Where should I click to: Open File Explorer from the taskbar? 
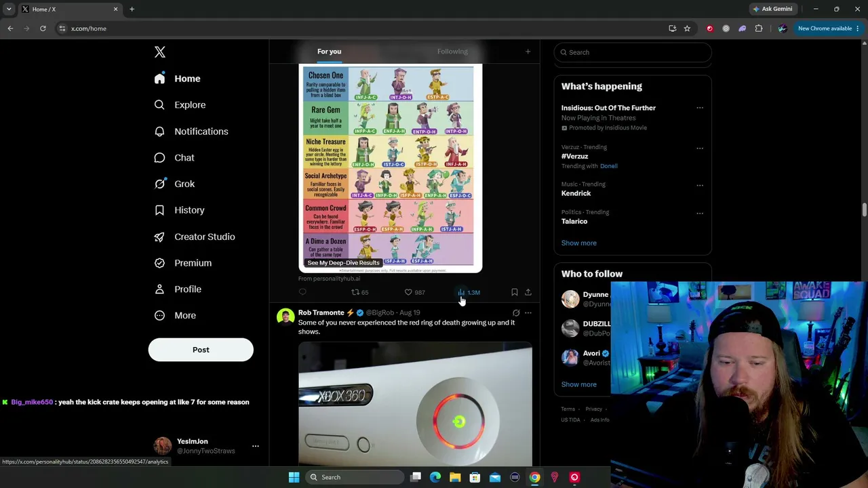(x=455, y=477)
